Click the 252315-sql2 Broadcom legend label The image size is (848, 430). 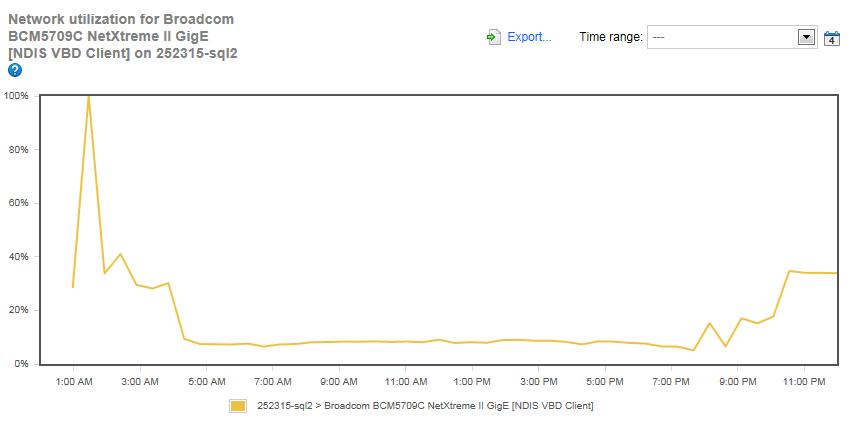(425, 406)
